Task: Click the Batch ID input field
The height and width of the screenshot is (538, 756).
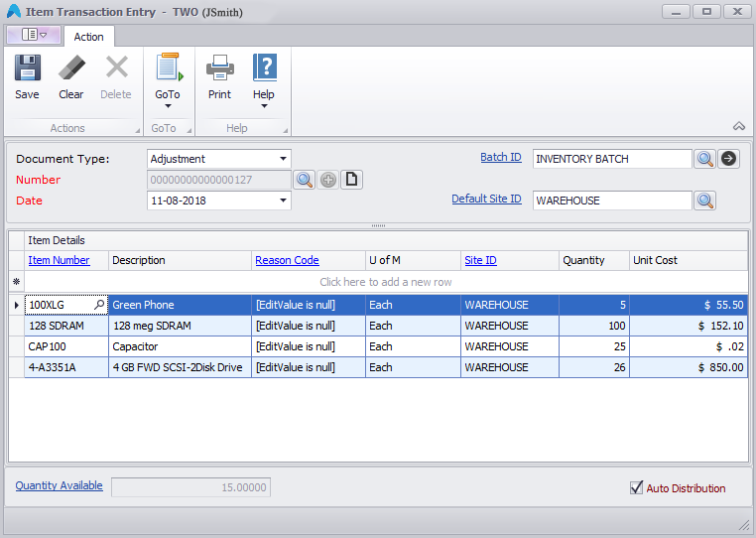Action: coord(612,159)
